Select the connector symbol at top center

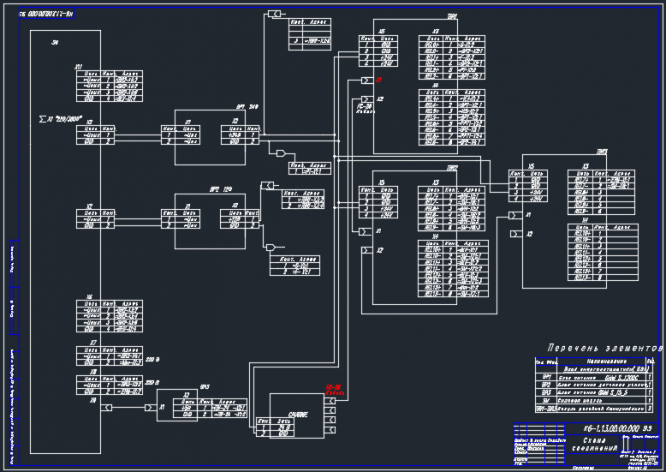click(x=274, y=14)
